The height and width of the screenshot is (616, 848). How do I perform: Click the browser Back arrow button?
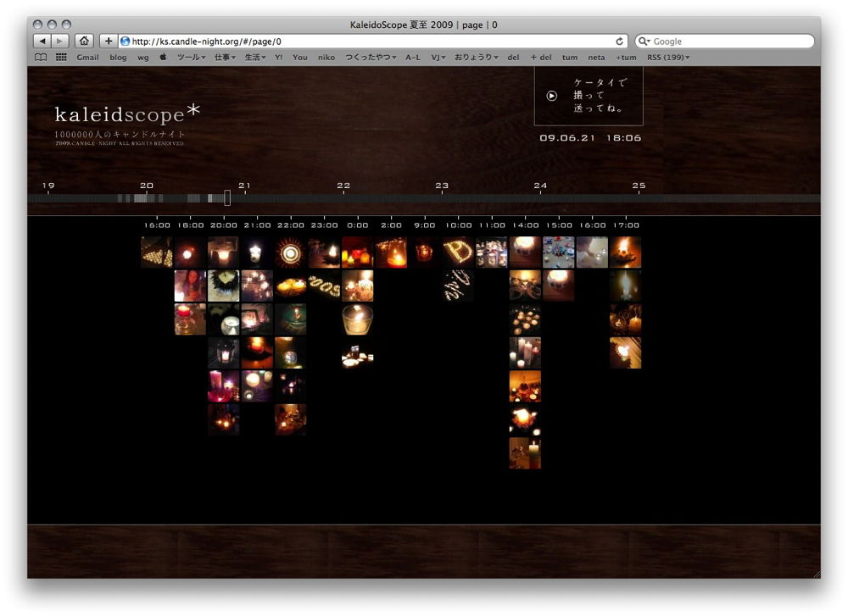tap(42, 41)
